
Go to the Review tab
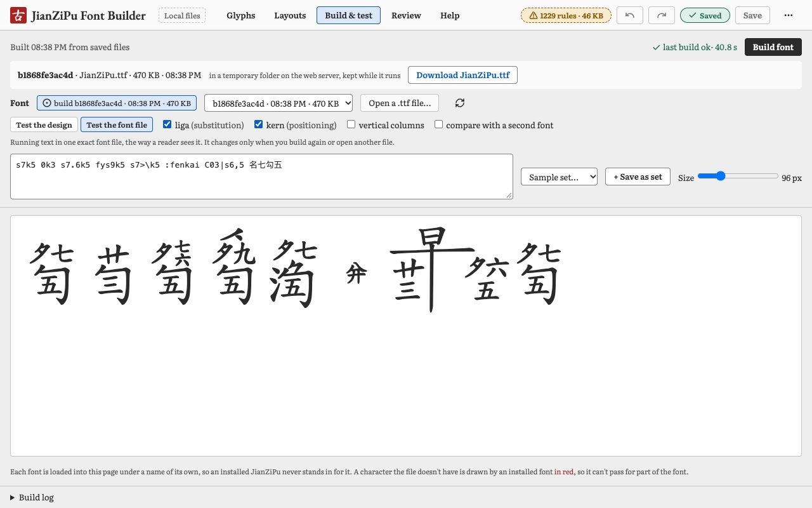(x=406, y=15)
